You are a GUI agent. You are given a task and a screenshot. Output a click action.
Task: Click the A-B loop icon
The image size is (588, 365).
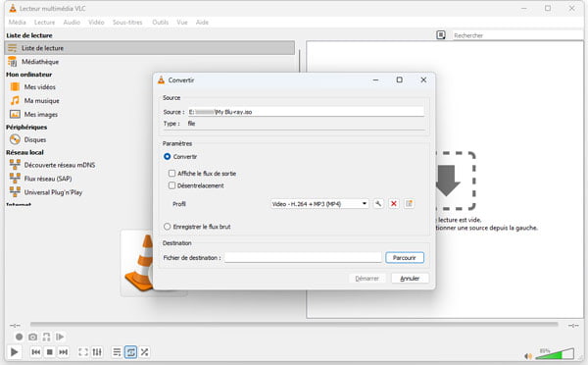click(46, 337)
